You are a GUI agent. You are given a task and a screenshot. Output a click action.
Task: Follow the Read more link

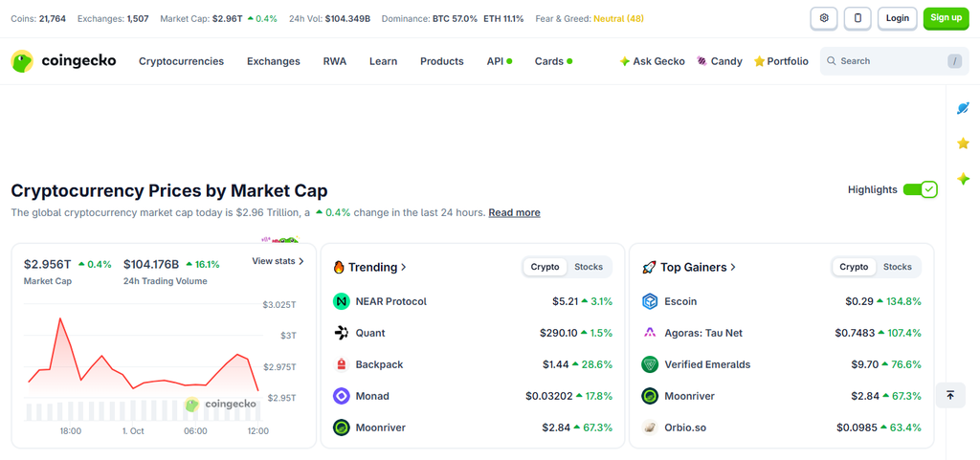(x=514, y=213)
